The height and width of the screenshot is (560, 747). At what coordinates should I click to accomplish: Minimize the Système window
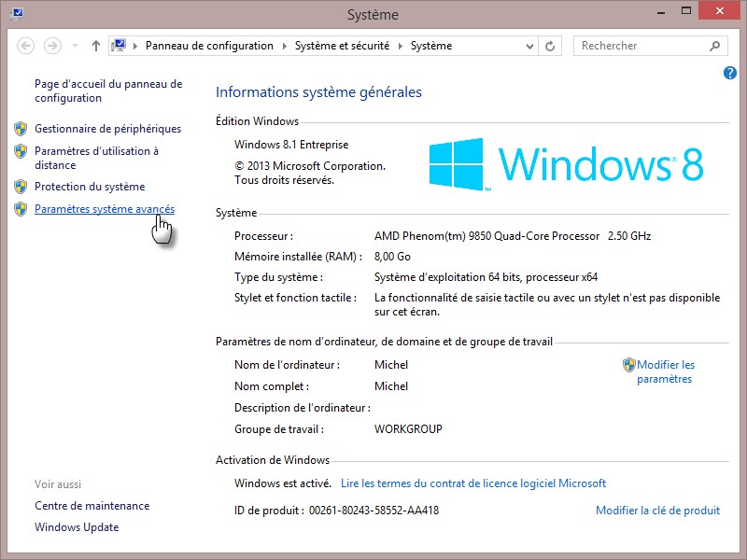[661, 12]
